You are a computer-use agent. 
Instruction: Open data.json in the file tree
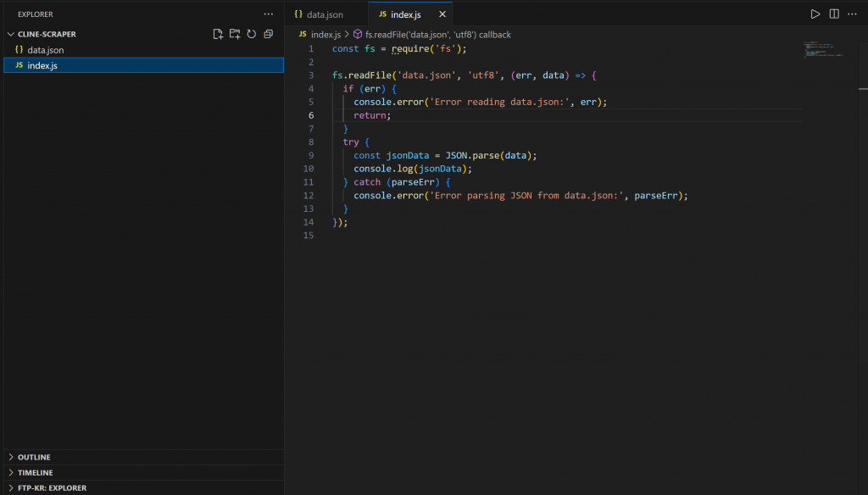tap(45, 50)
